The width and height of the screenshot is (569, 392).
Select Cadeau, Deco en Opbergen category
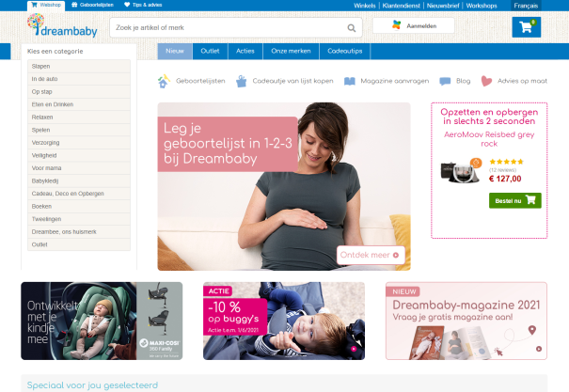point(79,194)
